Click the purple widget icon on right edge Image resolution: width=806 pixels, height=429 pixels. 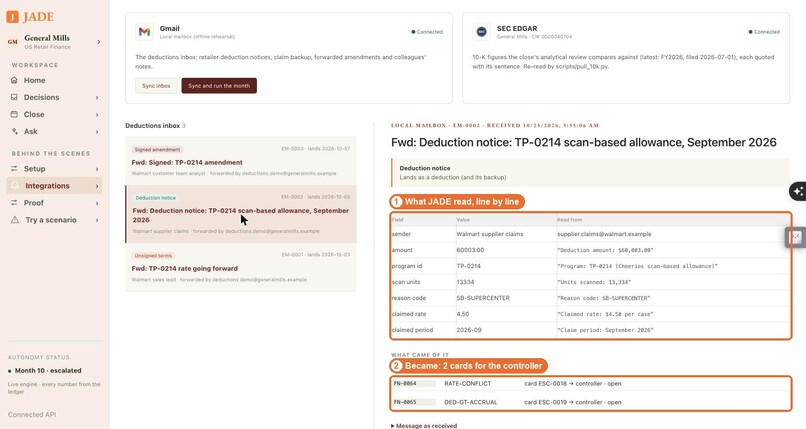pyautogui.click(x=796, y=237)
